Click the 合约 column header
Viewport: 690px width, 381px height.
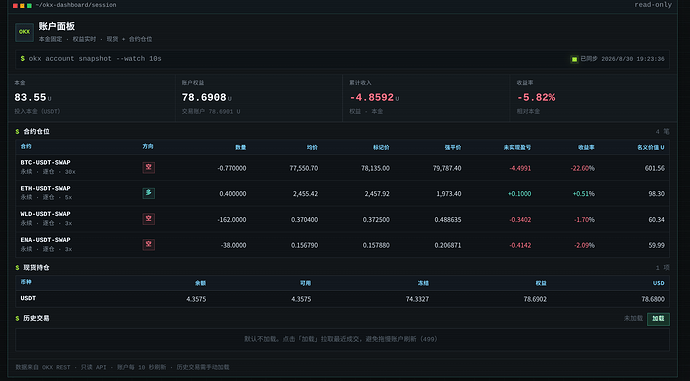26,147
